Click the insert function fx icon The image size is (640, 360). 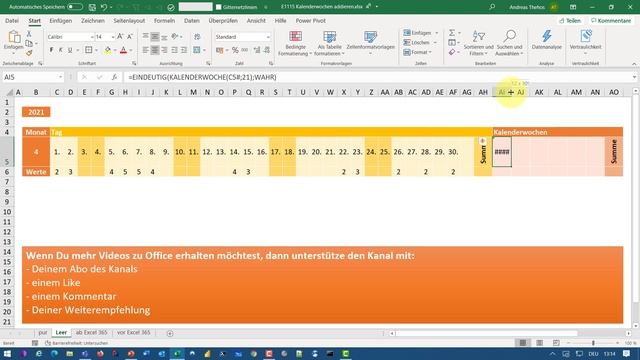[114, 77]
